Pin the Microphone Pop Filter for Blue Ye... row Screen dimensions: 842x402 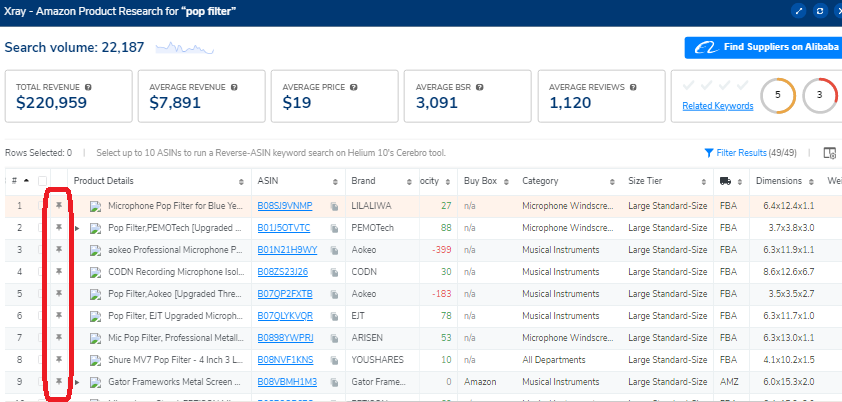pyautogui.click(x=59, y=205)
